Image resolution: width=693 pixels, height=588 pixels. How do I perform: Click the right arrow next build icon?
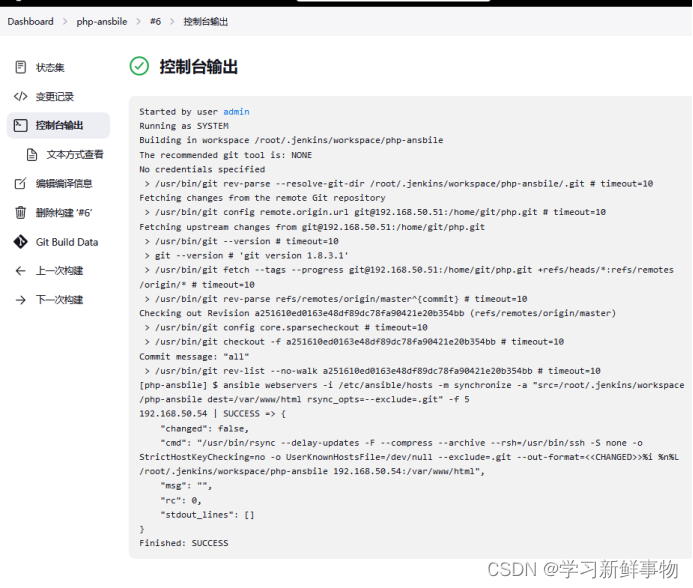20,300
